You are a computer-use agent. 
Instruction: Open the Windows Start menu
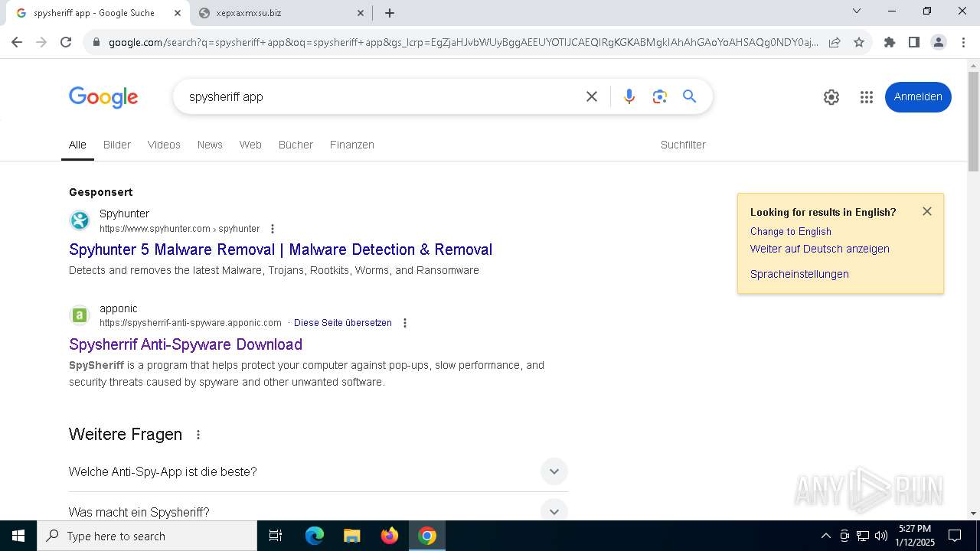pyautogui.click(x=18, y=536)
